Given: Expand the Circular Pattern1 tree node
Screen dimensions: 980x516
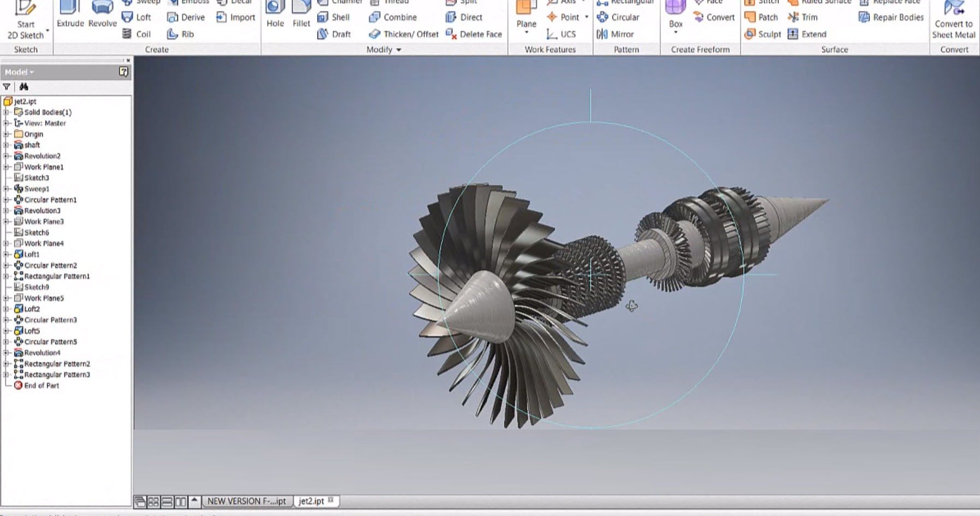Looking at the screenshot, I should pyautogui.click(x=7, y=200).
